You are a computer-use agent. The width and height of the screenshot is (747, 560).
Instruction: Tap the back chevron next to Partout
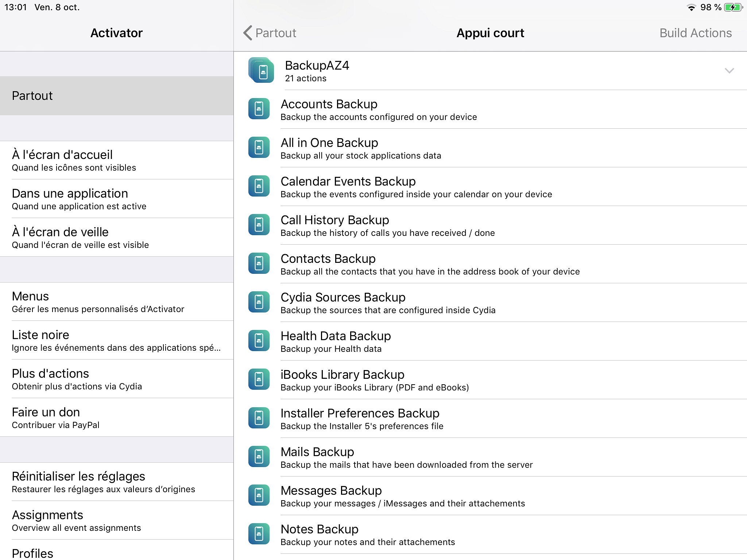point(248,33)
